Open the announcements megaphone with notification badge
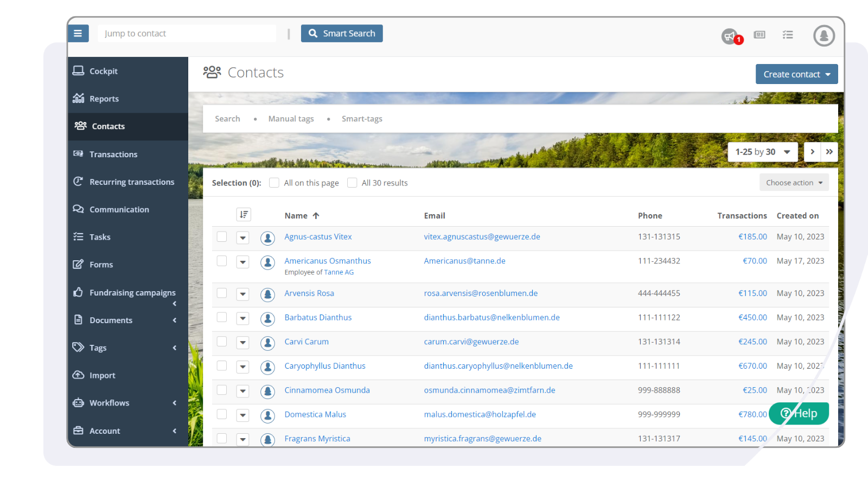This screenshot has height=488, width=868. [x=729, y=35]
